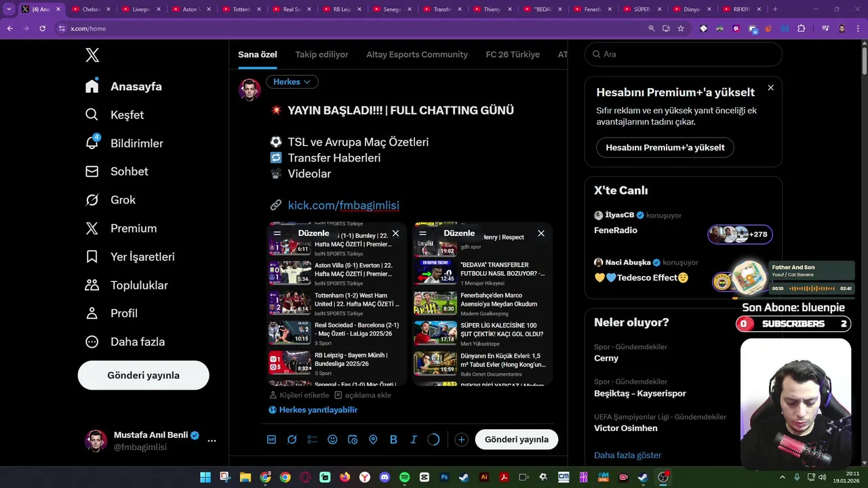Switch to Sana özel tab

258,54
